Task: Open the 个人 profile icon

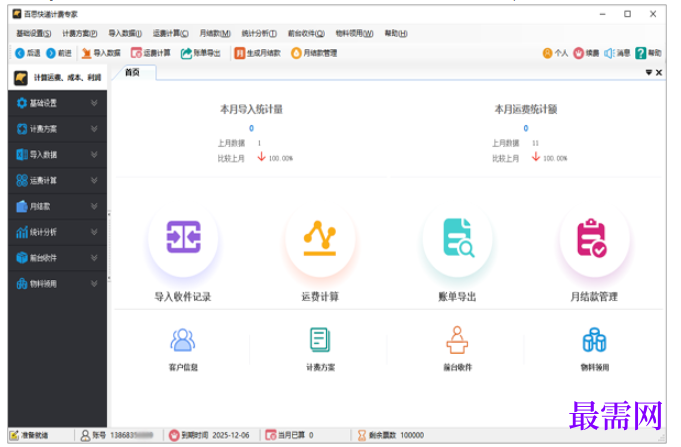Action: [x=548, y=53]
